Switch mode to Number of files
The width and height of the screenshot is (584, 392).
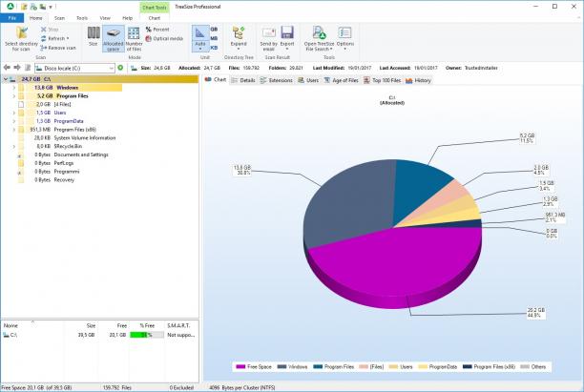click(134, 39)
